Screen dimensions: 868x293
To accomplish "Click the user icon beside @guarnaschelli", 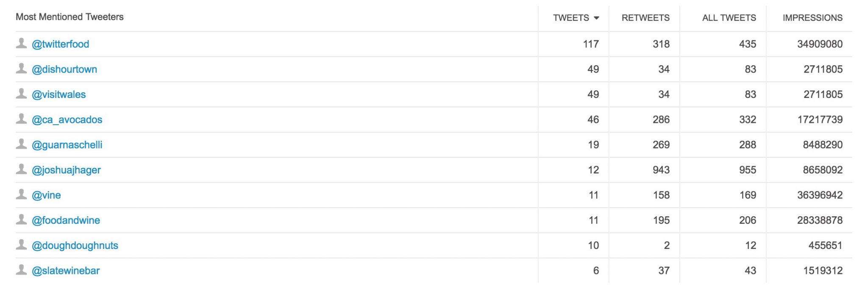I will click(21, 144).
